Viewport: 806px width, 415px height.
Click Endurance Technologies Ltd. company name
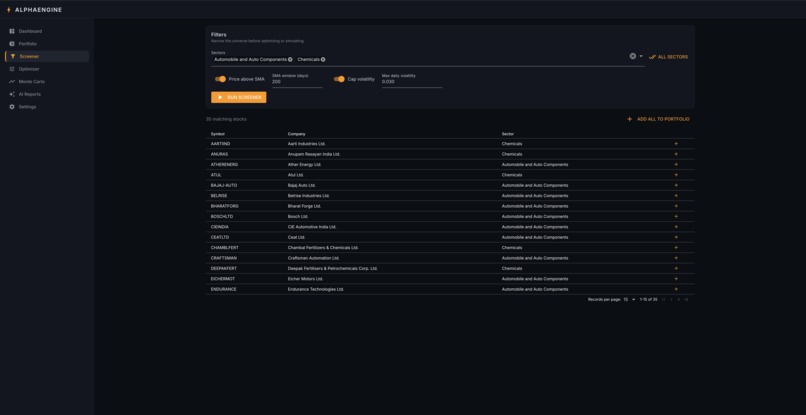click(316, 289)
